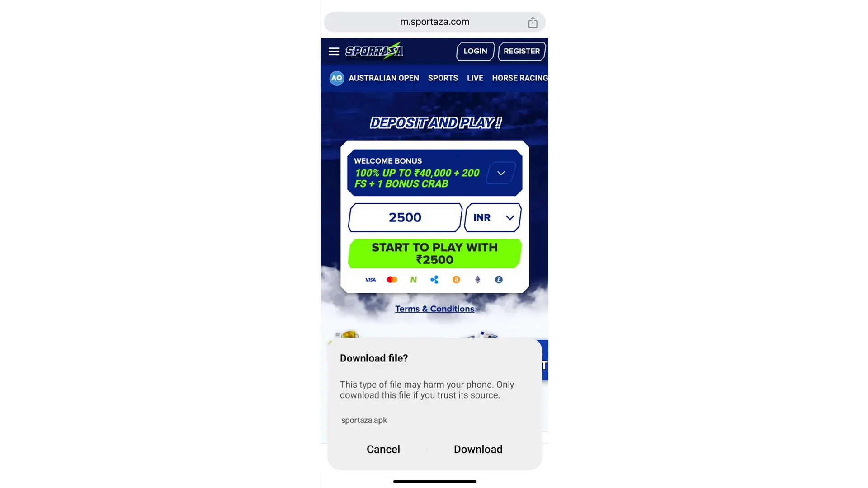The image size is (868, 488).
Task: Click the Mastercard payment icon
Action: [x=392, y=279]
